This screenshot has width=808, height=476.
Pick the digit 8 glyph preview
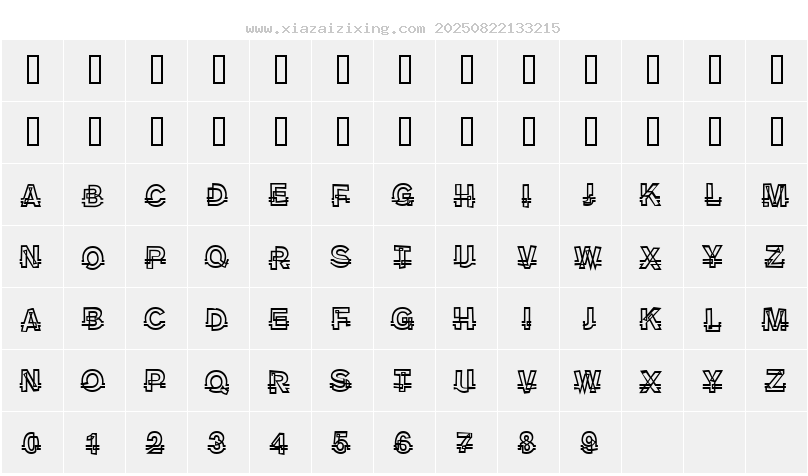(x=528, y=443)
